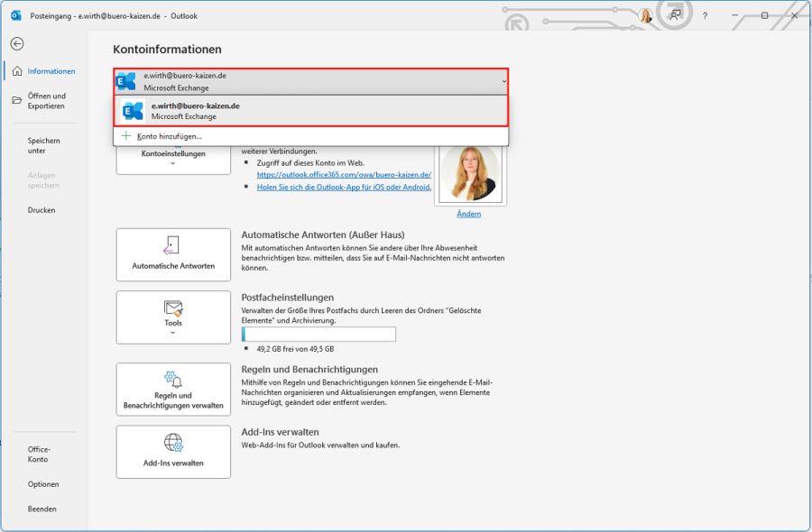Open Optionen in the sidebar

pyautogui.click(x=43, y=484)
